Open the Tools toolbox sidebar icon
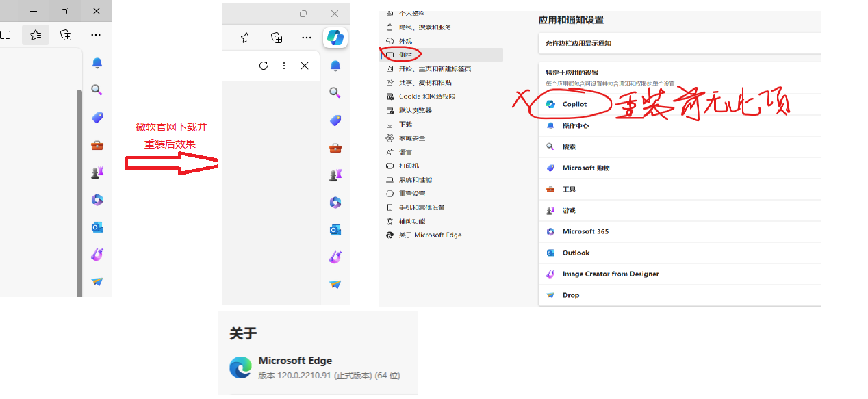Image resolution: width=868 pixels, height=399 pixels. click(335, 147)
